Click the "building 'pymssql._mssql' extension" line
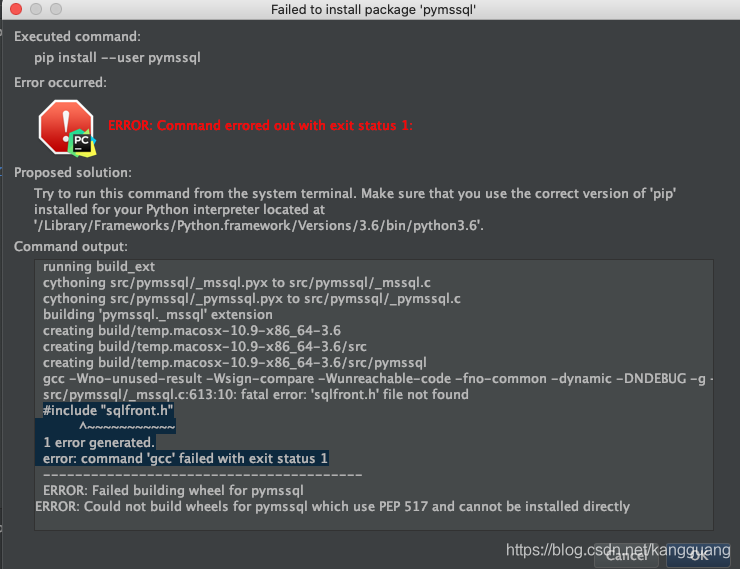 [x=158, y=315]
